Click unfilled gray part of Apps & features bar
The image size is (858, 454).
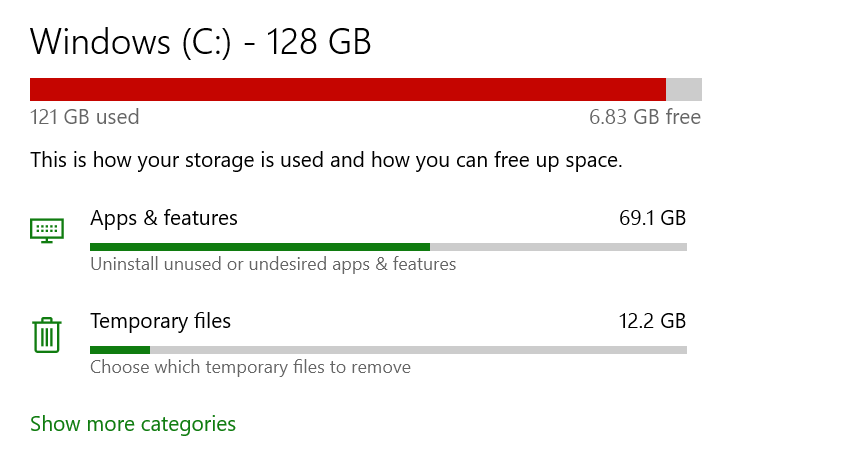pos(558,246)
